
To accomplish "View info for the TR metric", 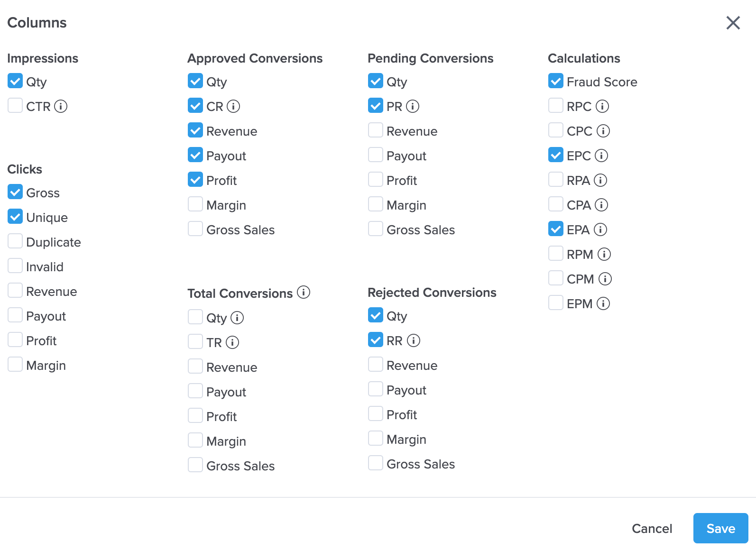I will (232, 342).
